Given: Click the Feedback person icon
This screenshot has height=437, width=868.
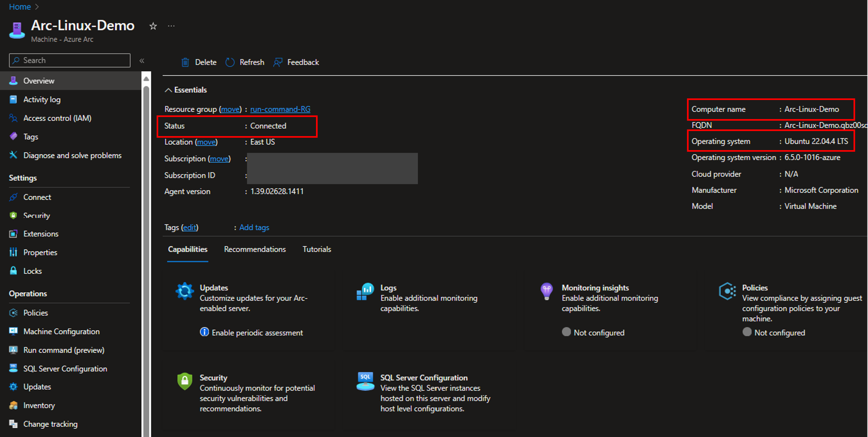Looking at the screenshot, I should click(x=278, y=62).
